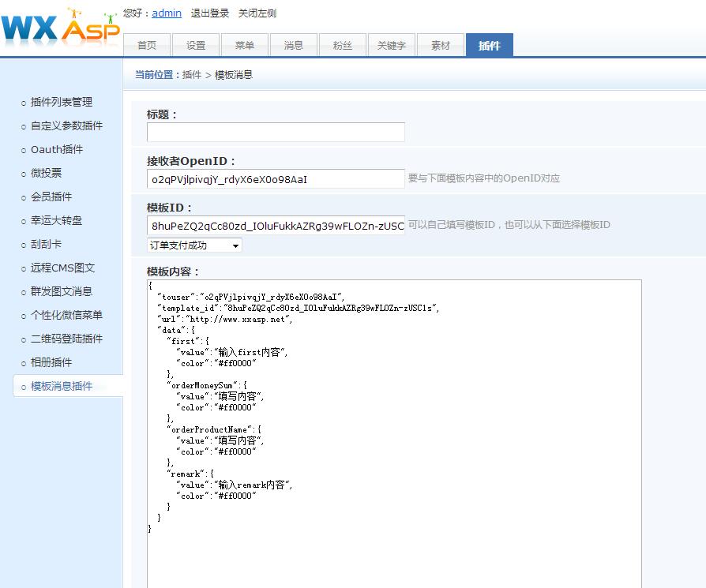Click the "template_id" line in the JSON
Viewport: 706px width, 588px height.
tap(298, 308)
